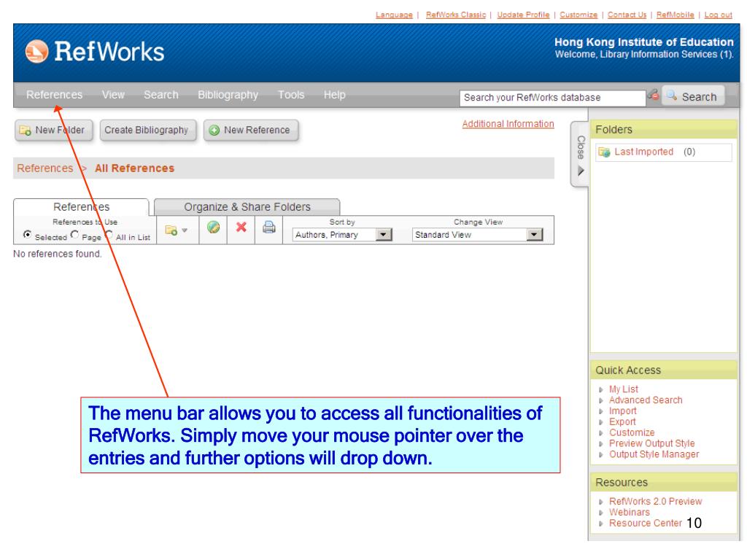Viewport: 747px width, 560px height.
Task: Click the All References breadcrumb text
Action: (134, 168)
